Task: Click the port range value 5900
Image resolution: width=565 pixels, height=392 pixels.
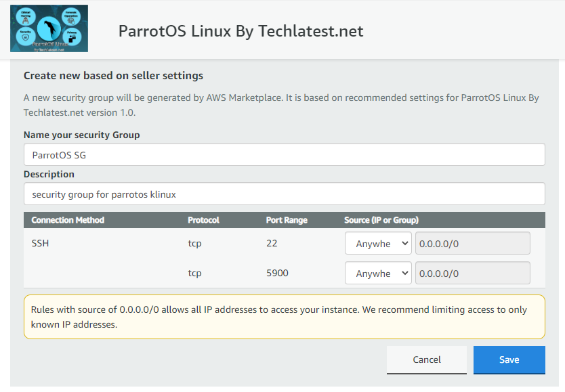Action: point(277,274)
